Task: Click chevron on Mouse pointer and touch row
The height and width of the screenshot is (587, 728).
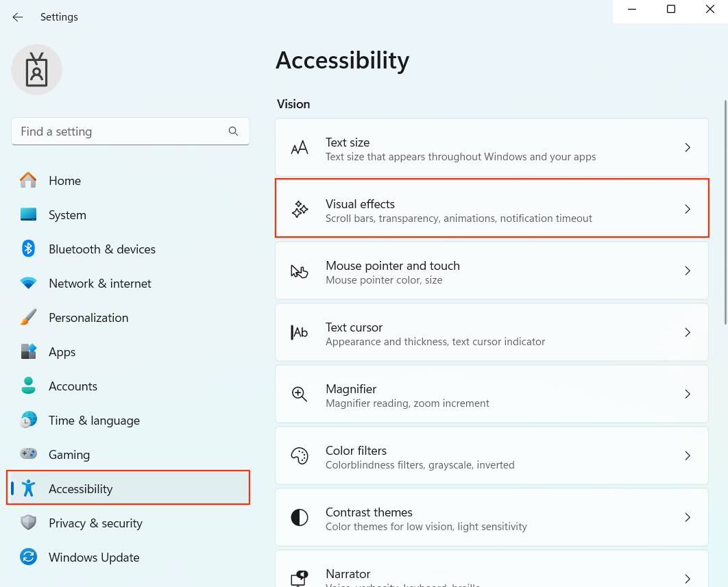Action: coord(688,271)
